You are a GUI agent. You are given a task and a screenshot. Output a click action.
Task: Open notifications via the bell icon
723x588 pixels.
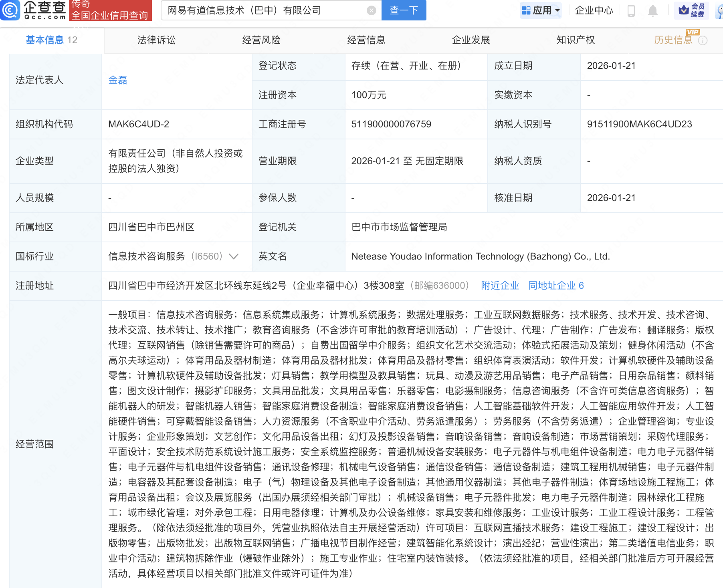pos(652,10)
